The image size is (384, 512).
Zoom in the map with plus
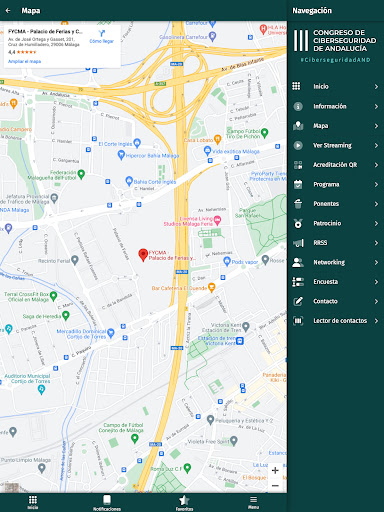pyautogui.click(x=275, y=470)
